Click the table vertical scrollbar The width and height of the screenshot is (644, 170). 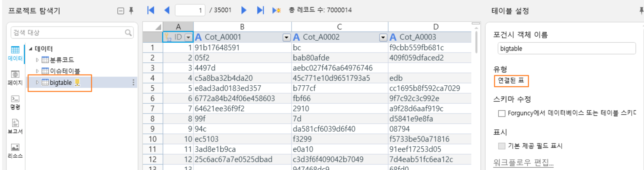(x=476, y=42)
